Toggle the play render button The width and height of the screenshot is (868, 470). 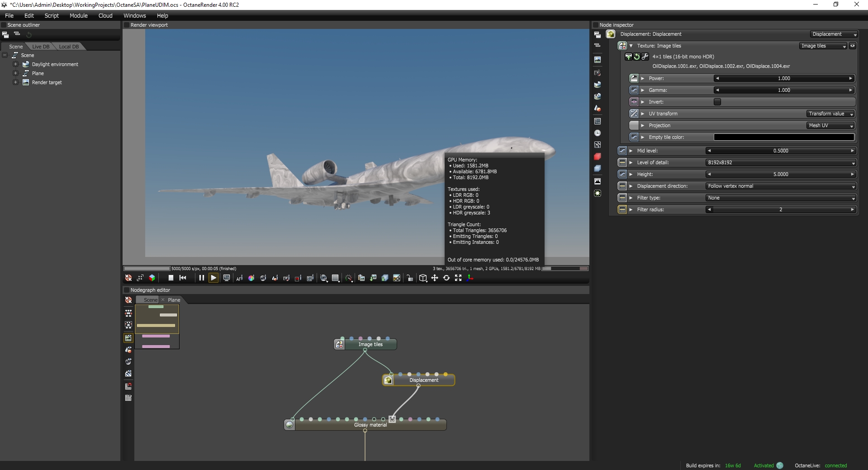coord(213,278)
